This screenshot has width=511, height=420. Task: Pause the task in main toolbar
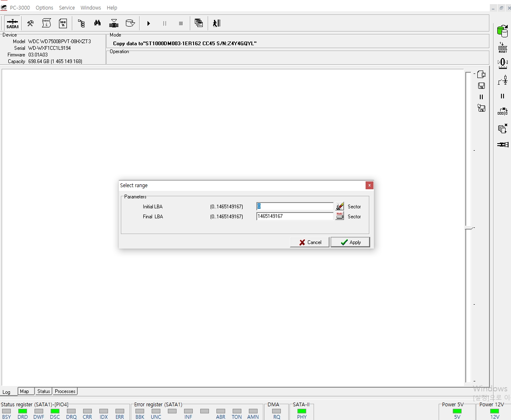[165, 23]
